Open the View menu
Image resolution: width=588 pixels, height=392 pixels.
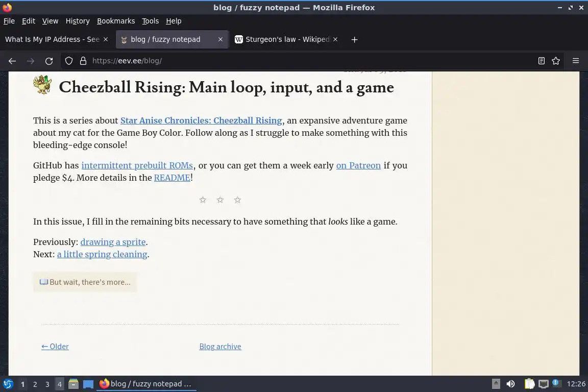(50, 21)
